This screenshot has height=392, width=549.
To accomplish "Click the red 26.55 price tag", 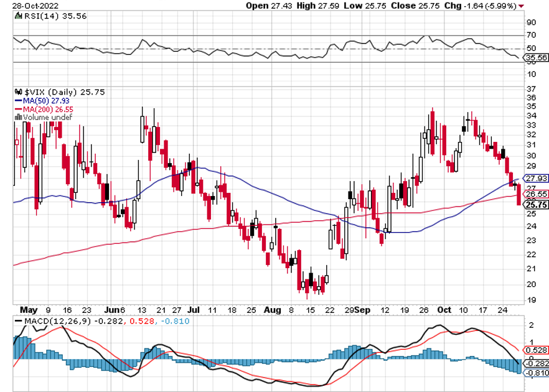I will click(x=535, y=194).
